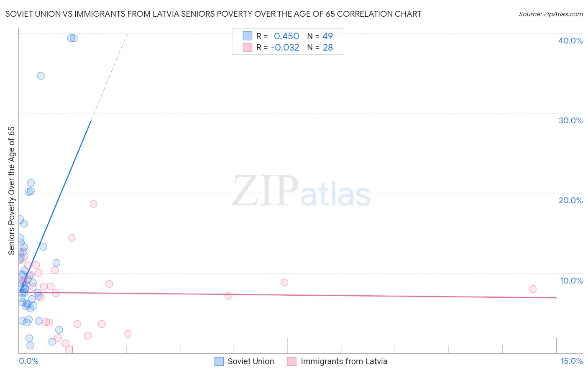Image resolution: width=588 pixels, height=373 pixels.
Task: Click the pink data point at 14.5%
Action: [x=72, y=238]
